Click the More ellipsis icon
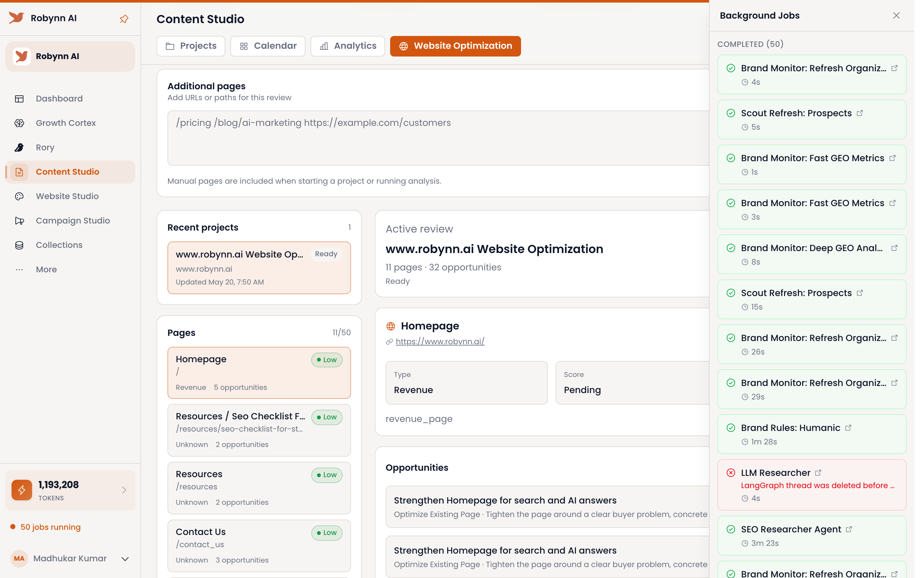 click(x=19, y=269)
